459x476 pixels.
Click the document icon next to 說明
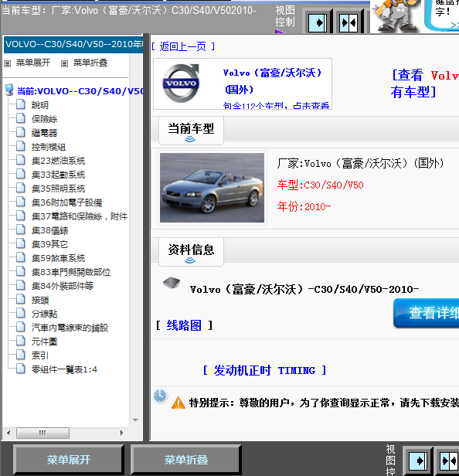click(21, 104)
